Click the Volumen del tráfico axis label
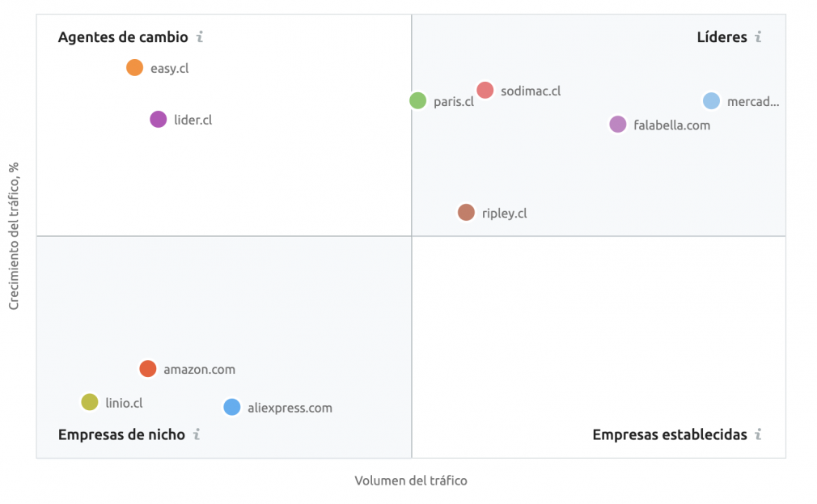 [x=411, y=481]
